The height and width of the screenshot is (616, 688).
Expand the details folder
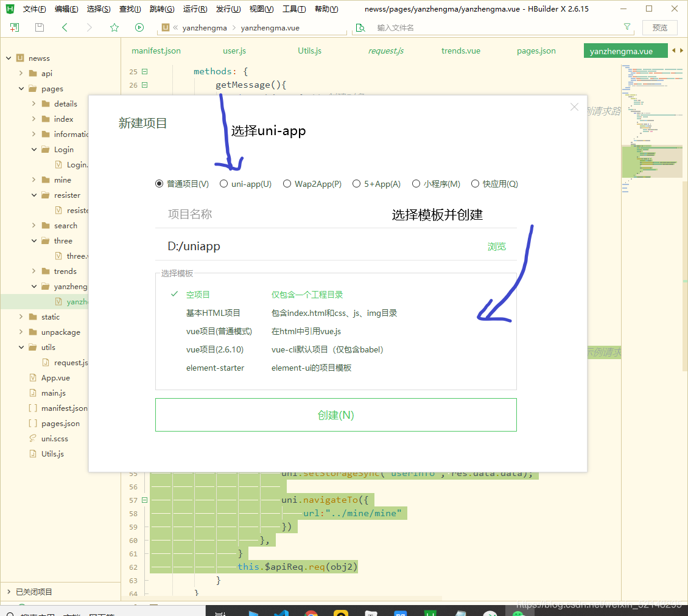pos(33,103)
